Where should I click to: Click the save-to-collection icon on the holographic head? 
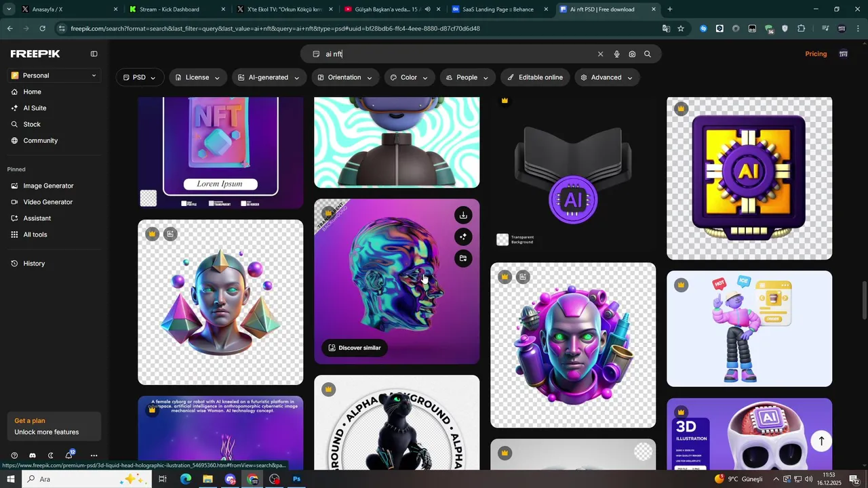point(463,258)
